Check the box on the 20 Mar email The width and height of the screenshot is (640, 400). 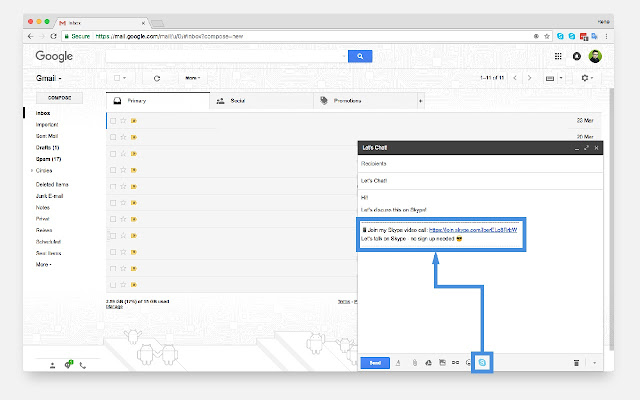113,137
